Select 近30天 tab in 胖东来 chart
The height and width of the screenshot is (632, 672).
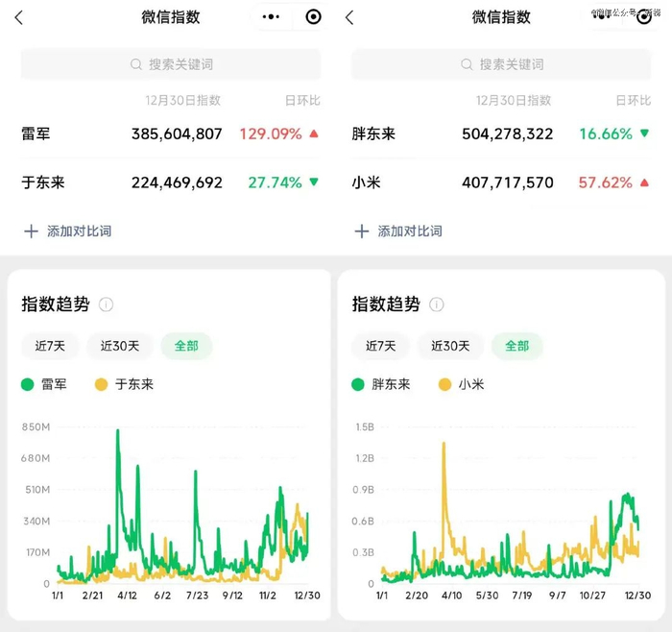point(450,346)
